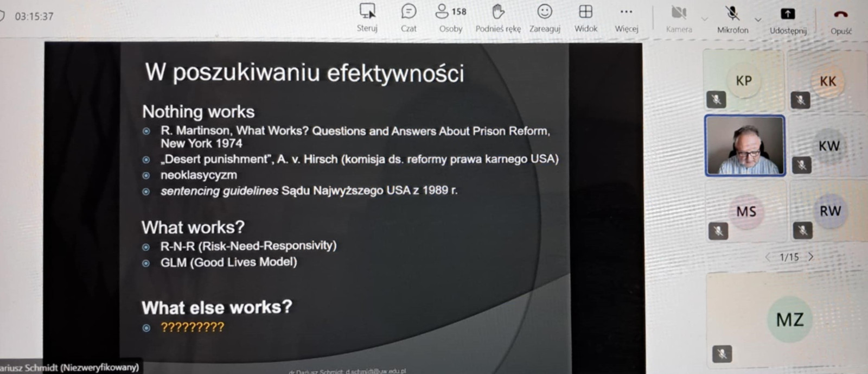Viewport: 868px width, 374px height.
Task: Go to next participants page arrow
Action: 810,257
